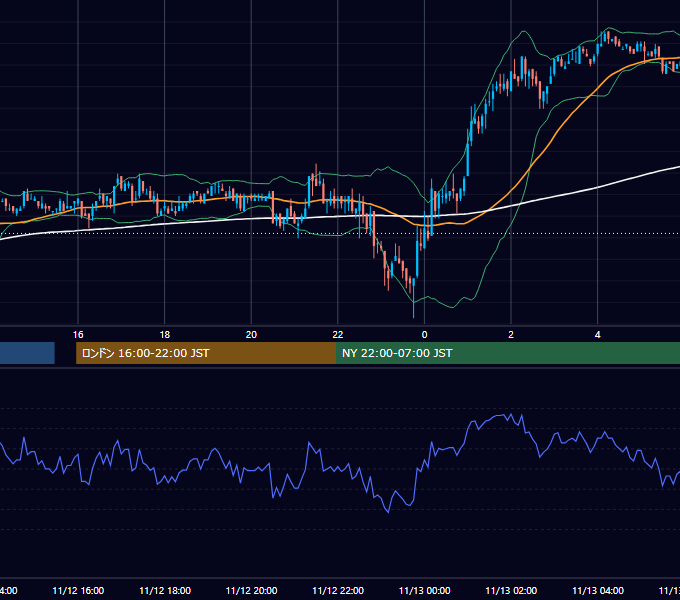Screen dimensions: 680x600
Task: Click the blue session bar before London
Action: tap(27, 353)
